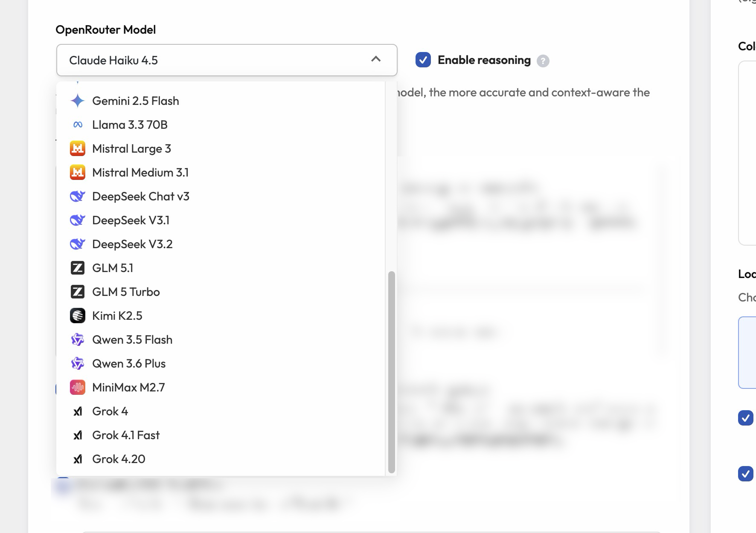
Task: Click the Qwen logo beside Qwen 3.6 Plus
Action: (x=78, y=364)
